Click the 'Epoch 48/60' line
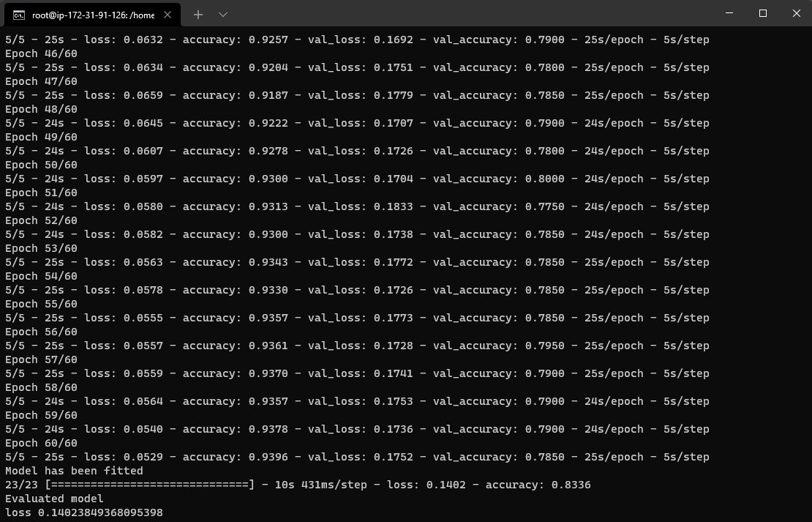 pyautogui.click(x=42, y=109)
